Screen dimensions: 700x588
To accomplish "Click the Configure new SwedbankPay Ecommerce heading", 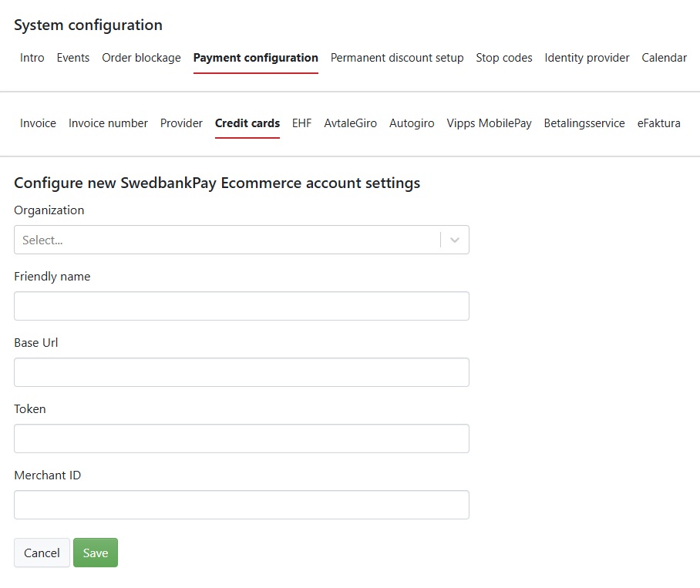I will [x=217, y=183].
